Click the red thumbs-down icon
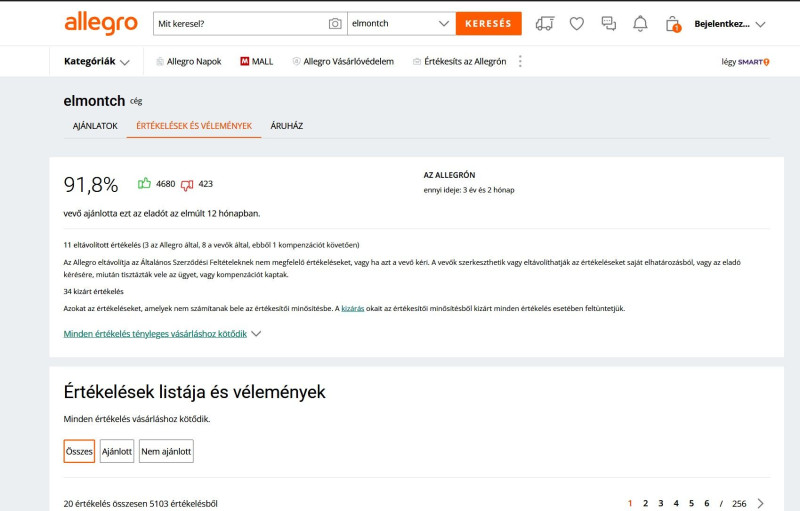 pos(187,185)
